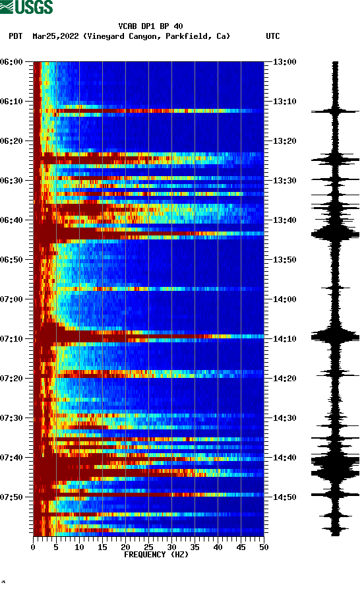Click the '0' frequency axis label
364x589 pixels.
[33, 547]
